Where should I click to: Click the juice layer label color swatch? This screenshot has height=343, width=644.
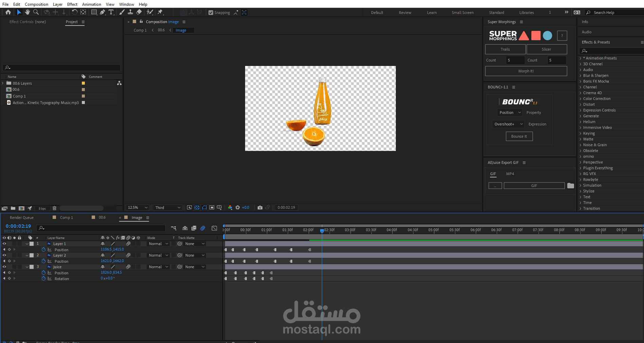32,267
